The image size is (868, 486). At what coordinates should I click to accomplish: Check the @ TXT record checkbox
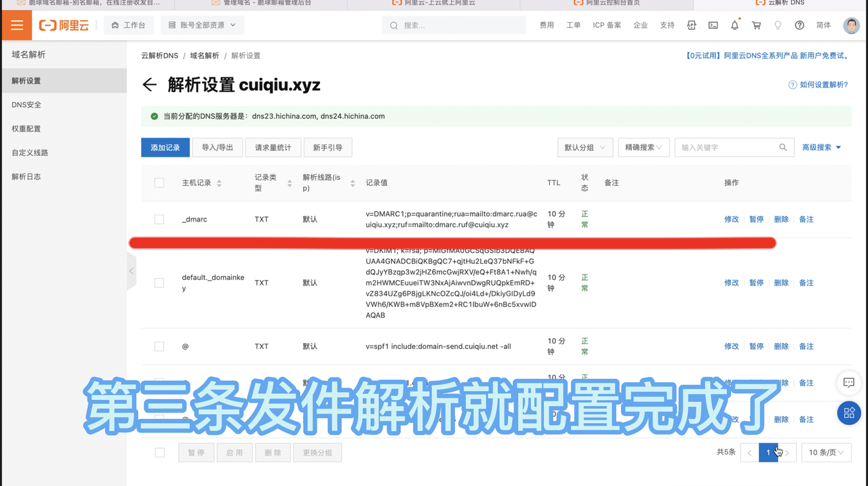(159, 346)
